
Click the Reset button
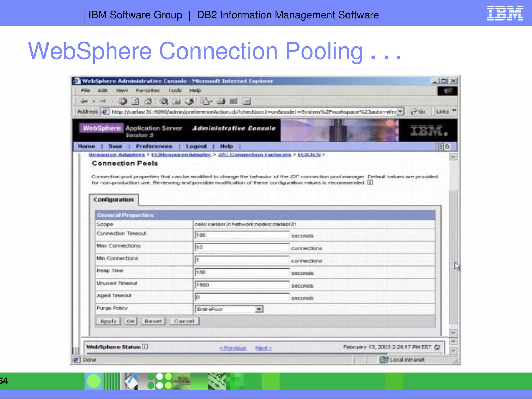pyautogui.click(x=153, y=321)
